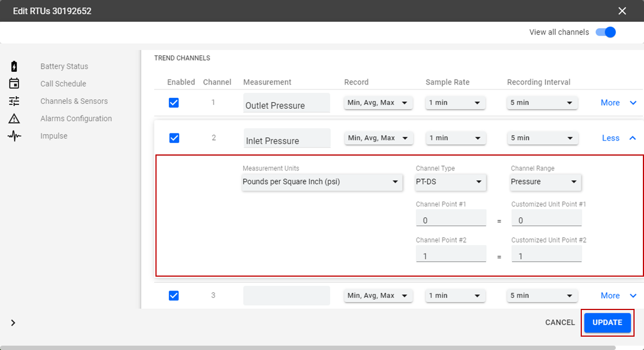The image size is (644, 350).
Task: Click the Alarms Configuration warning triangle icon
Action: pyautogui.click(x=14, y=118)
